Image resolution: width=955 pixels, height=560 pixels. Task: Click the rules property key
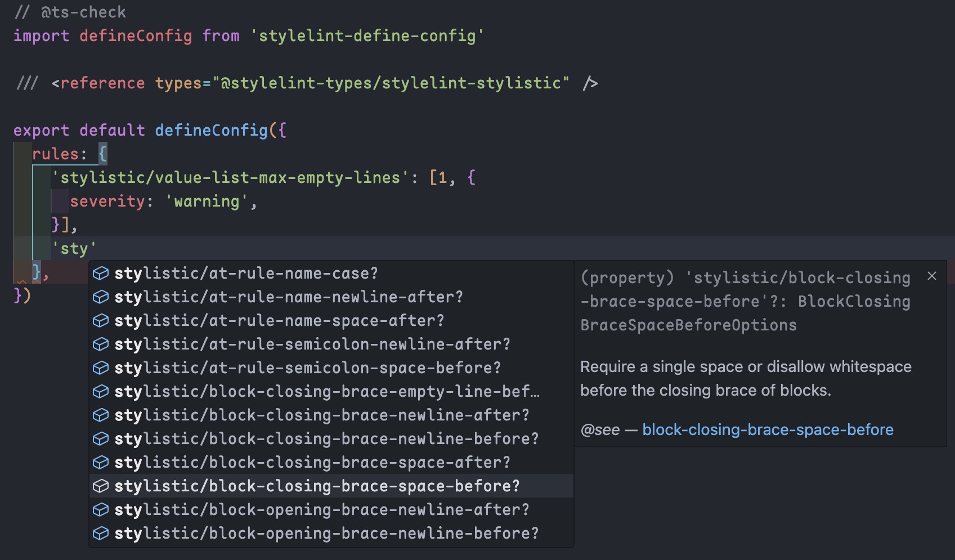(55, 154)
